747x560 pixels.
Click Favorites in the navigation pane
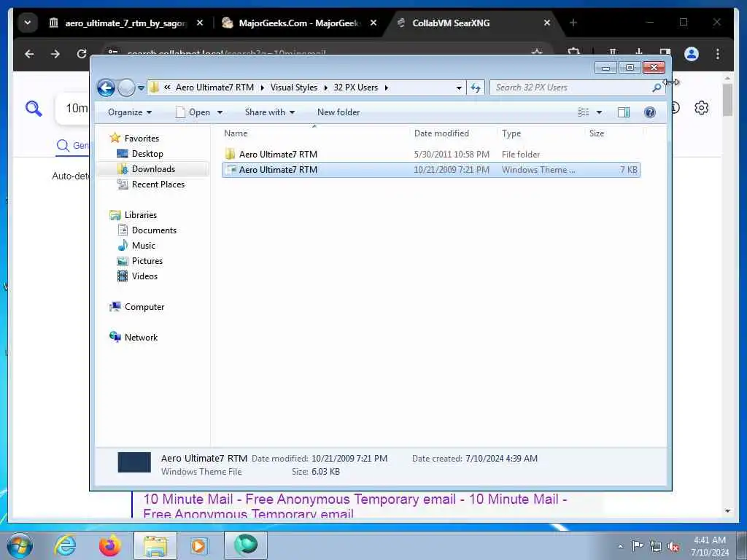point(142,138)
